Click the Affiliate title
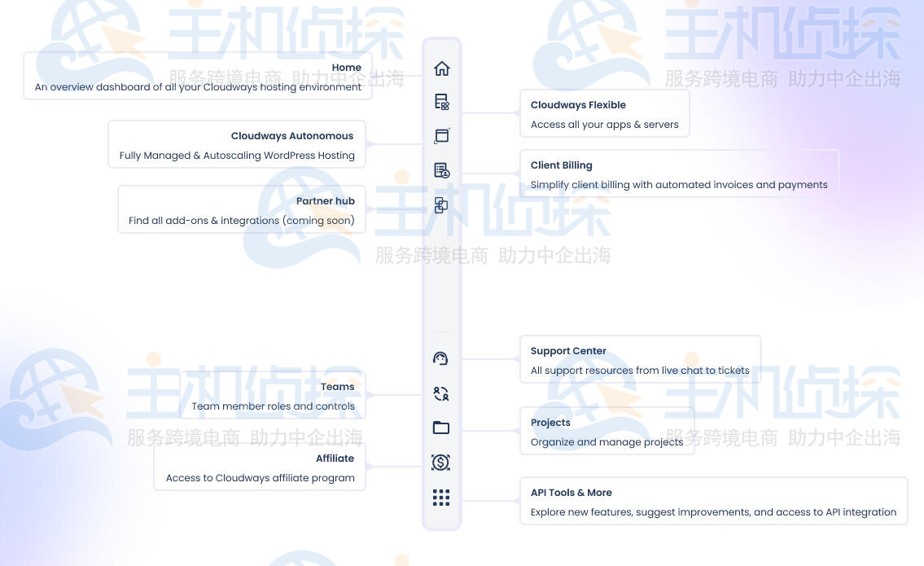 pos(335,459)
